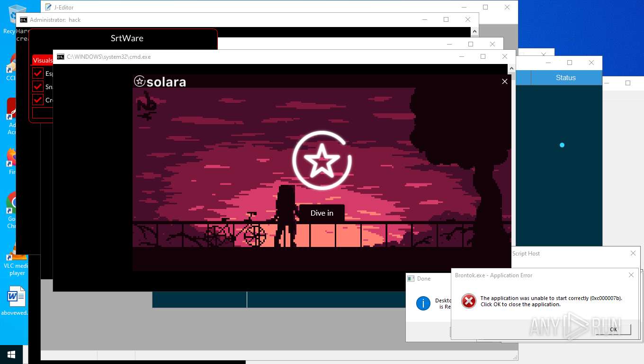This screenshot has height=364, width=644.
Task: Click the SrtWare title text
Action: pos(127,38)
